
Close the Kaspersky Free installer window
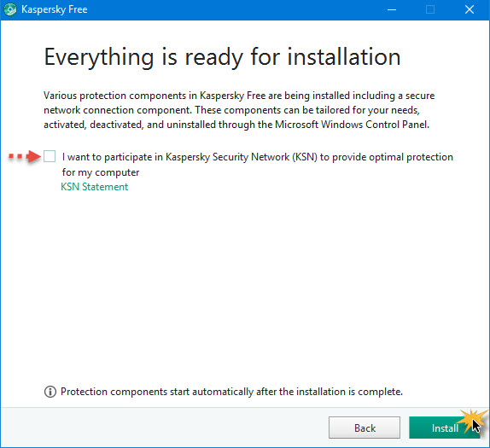pyautogui.click(x=470, y=9)
